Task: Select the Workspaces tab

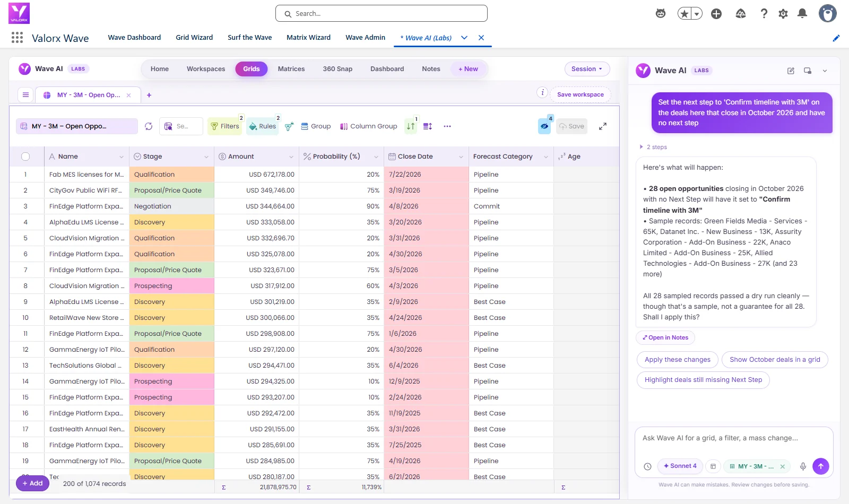Action: 206,69
